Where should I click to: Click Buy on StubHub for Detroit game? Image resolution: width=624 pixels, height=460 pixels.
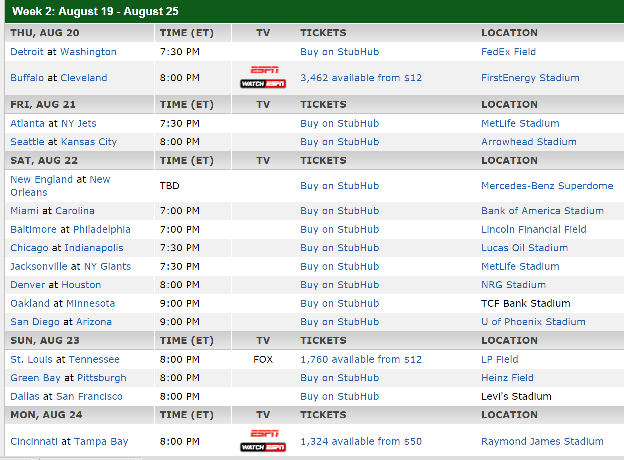pos(339,51)
